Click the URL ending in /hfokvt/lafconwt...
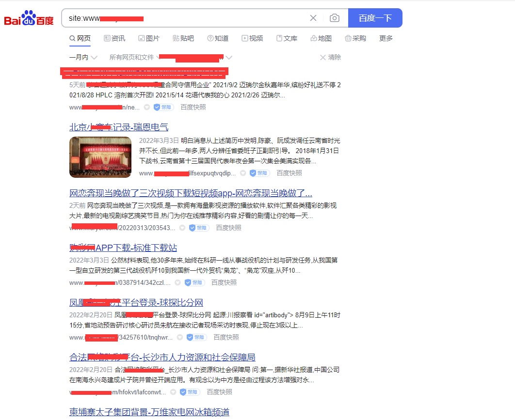The width and height of the screenshot is (515, 420). [117, 392]
